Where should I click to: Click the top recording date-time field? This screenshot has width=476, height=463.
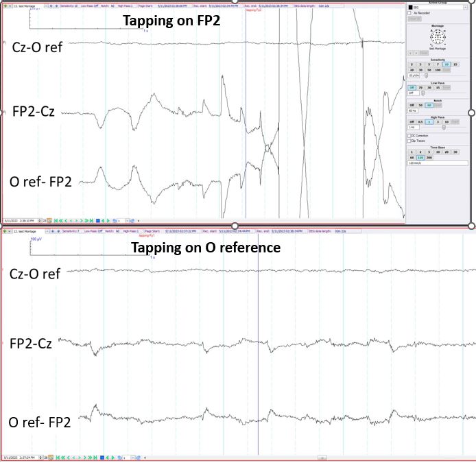click(x=21, y=221)
